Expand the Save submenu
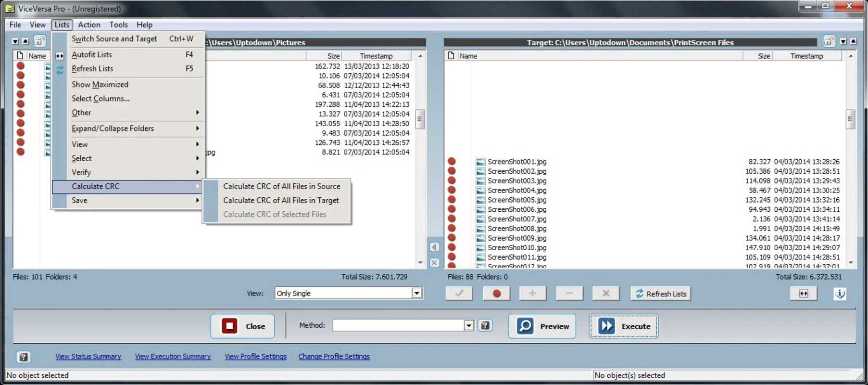The image size is (868, 385). coord(128,200)
